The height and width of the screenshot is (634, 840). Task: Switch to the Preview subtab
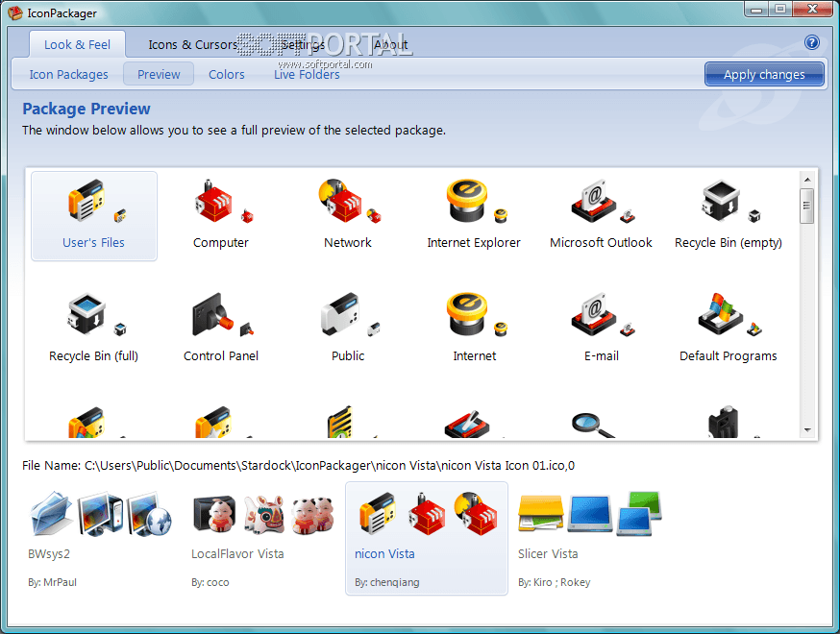coord(159,74)
